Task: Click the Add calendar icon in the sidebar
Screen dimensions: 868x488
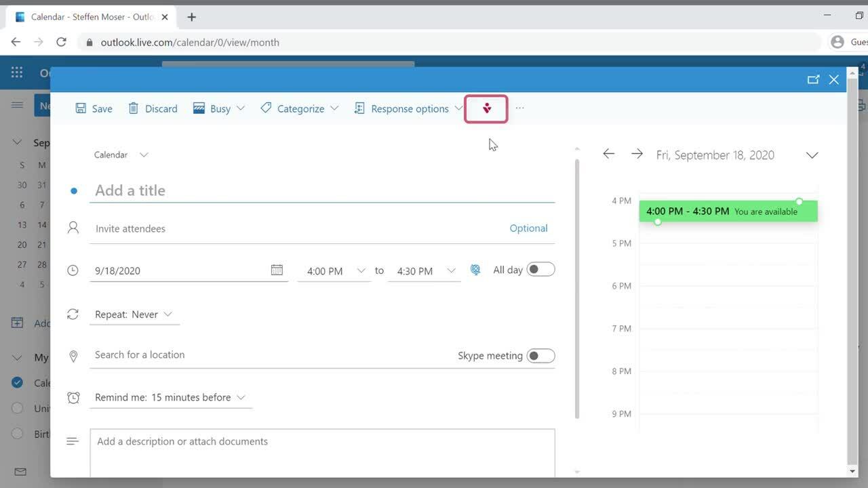Action: tap(18, 323)
